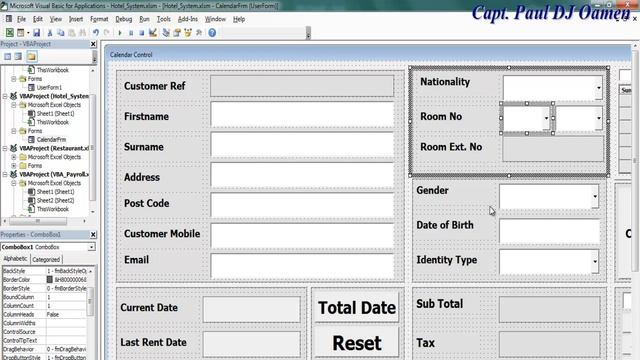Open the ComboBox1 object selector dropdown
The height and width of the screenshot is (360, 640).
(91, 247)
